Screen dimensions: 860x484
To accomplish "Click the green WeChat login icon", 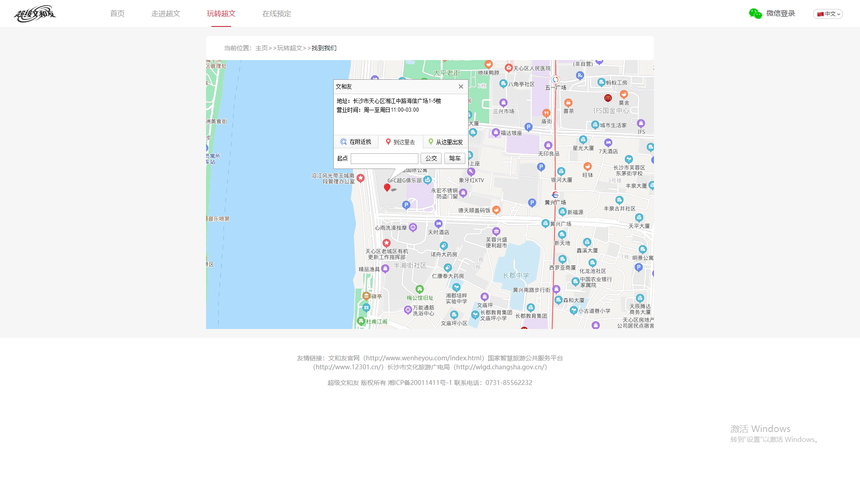I will coord(755,14).
